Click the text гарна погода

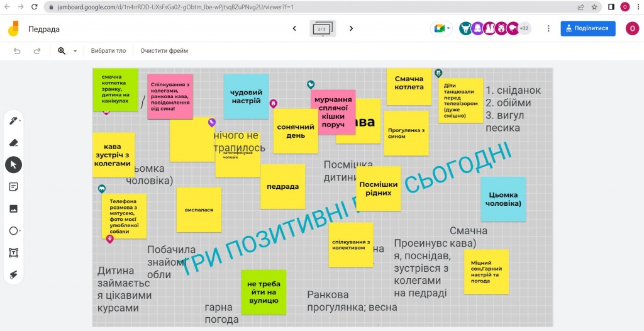click(x=222, y=313)
